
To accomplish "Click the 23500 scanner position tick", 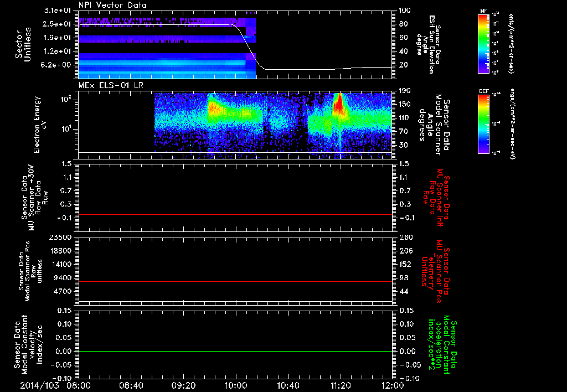I will [x=60, y=237].
